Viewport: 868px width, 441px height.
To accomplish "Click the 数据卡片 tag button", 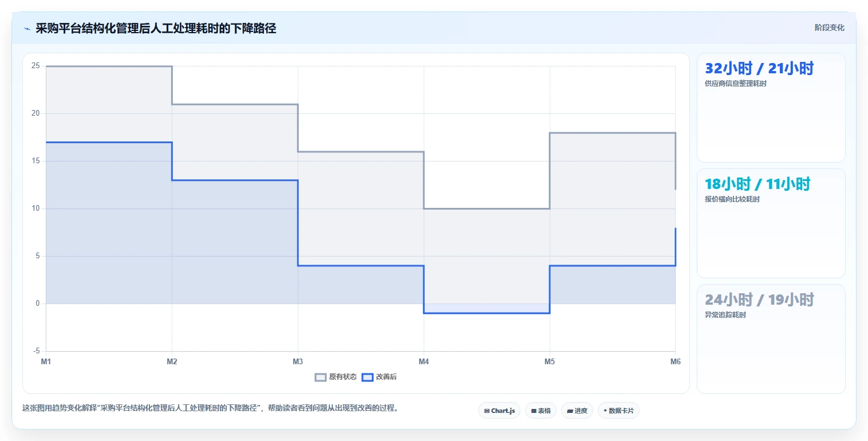I will (618, 411).
